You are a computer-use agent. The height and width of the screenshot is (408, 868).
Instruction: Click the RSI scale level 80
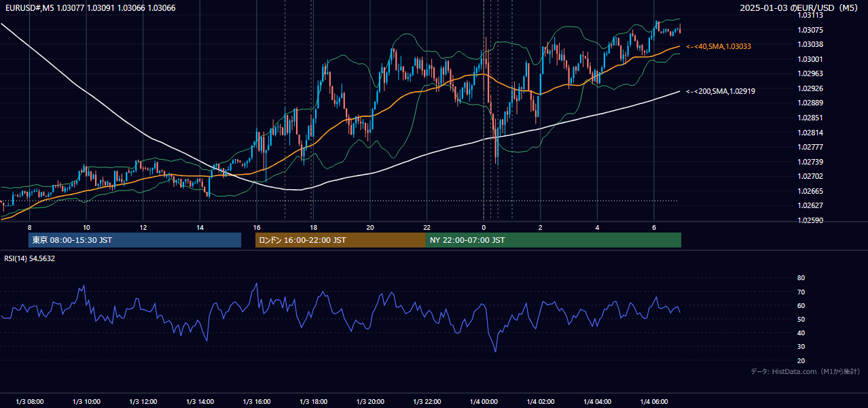tap(801, 278)
